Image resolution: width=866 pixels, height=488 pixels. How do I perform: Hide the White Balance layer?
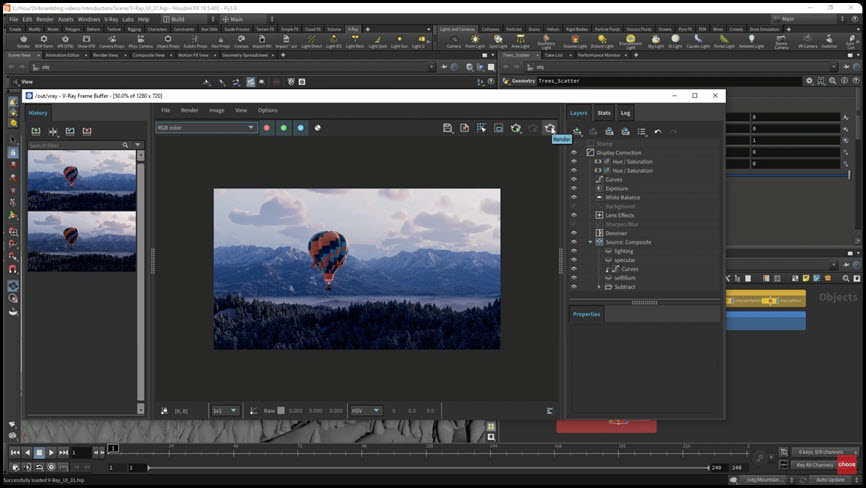[x=573, y=197]
